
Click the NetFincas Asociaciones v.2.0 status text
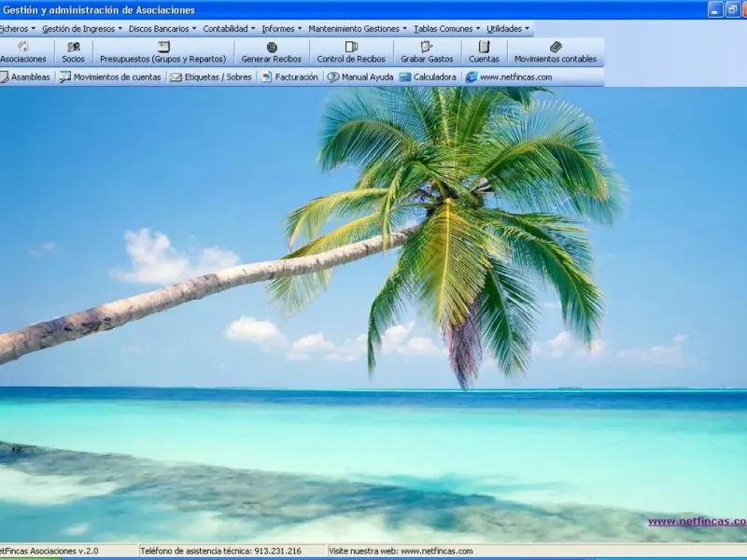[49, 551]
